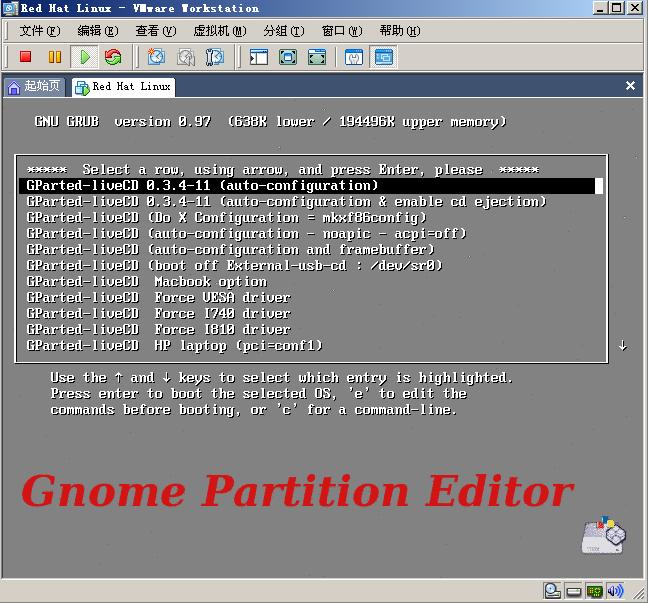Open the 虚拟机(M) menu

click(x=219, y=31)
